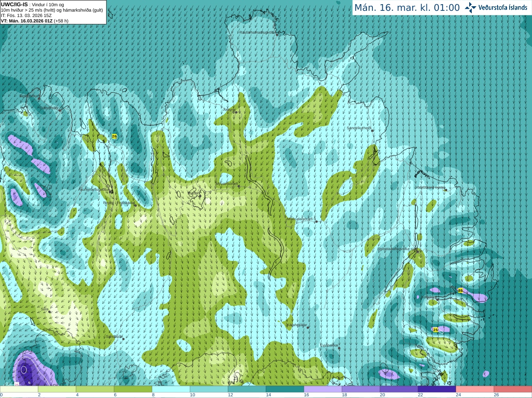532x398 pixels.
Task: Click the Akureyrarflugvöllur station marker
Action: (x=111, y=192)
